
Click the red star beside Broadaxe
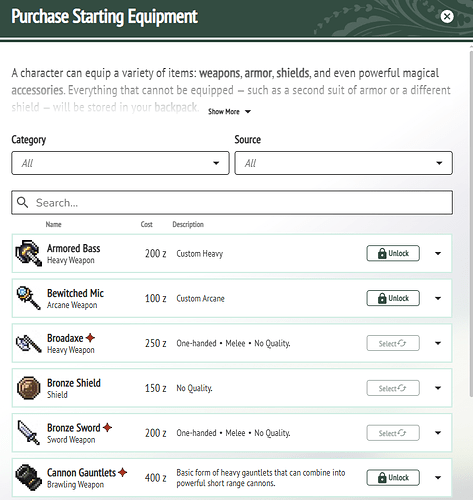point(90,338)
